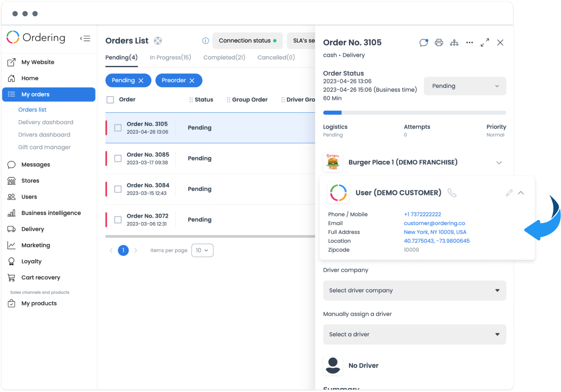Open My Website from the sidebar
561x392 pixels.
coord(38,62)
